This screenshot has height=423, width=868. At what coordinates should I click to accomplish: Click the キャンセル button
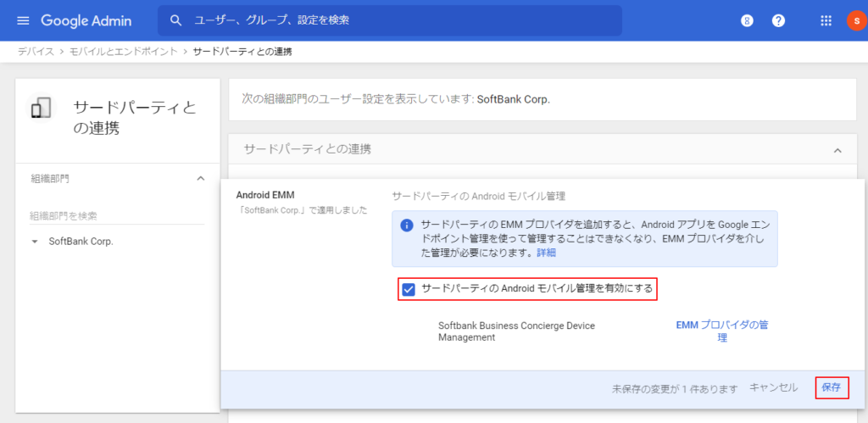773,387
